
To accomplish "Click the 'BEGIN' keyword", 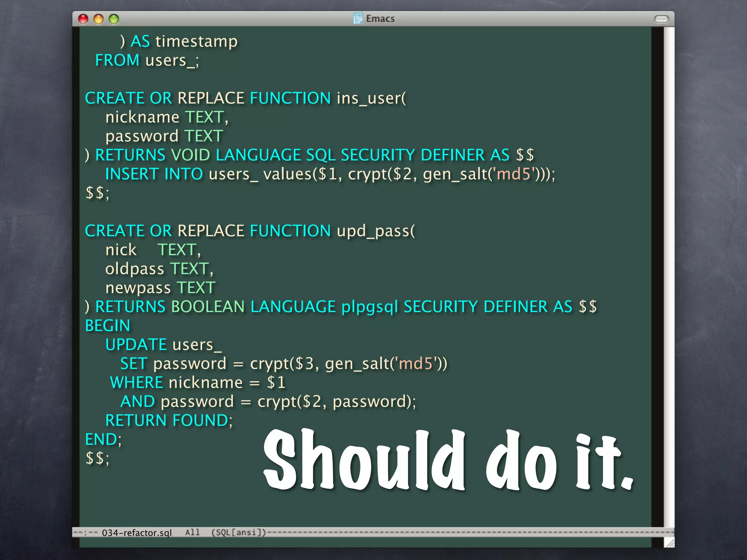I will (x=108, y=326).
